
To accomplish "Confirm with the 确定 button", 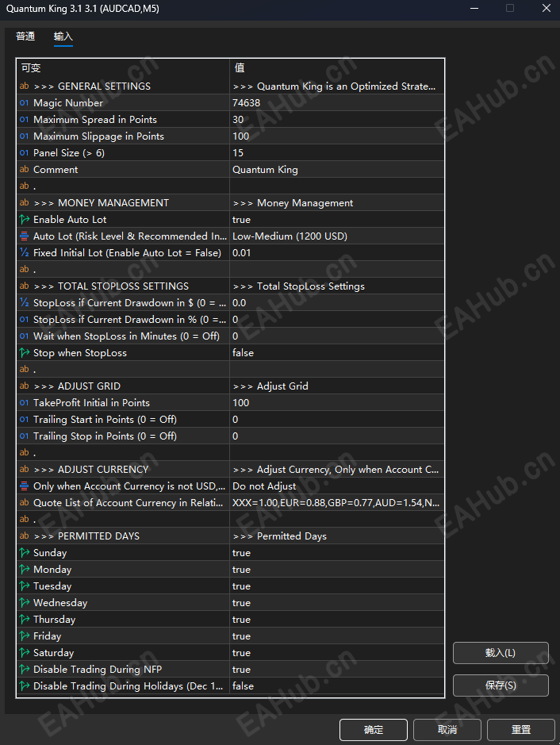I will [374, 729].
